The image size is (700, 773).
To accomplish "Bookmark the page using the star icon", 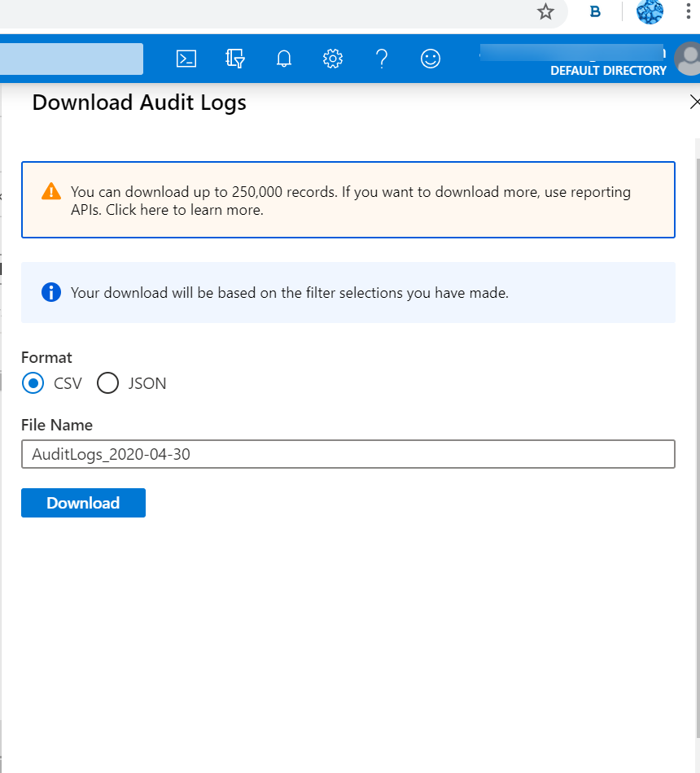I will pos(545,12).
